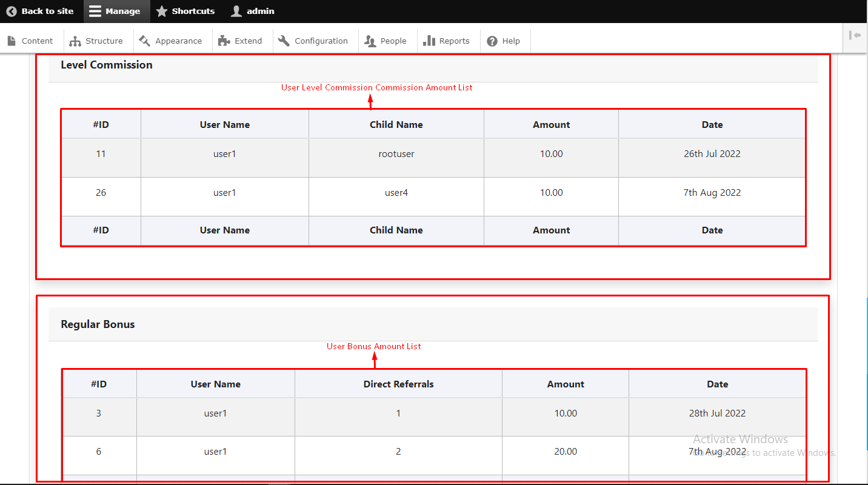Open the Configuration menu label
This screenshot has height=485, width=868.
coord(321,41)
